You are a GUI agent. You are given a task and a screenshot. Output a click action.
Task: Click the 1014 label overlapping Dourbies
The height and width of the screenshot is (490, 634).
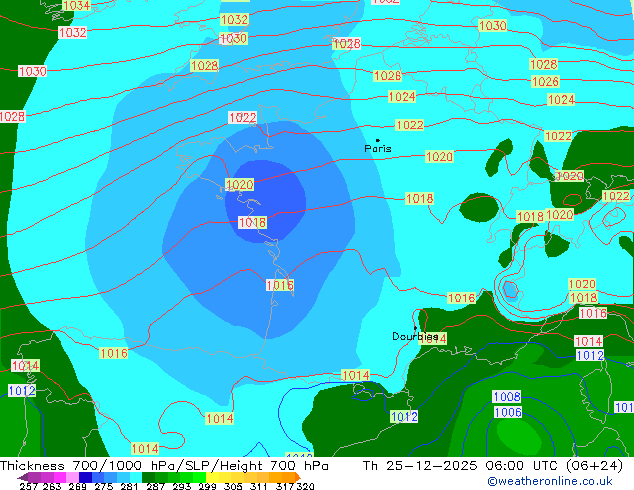(433, 339)
